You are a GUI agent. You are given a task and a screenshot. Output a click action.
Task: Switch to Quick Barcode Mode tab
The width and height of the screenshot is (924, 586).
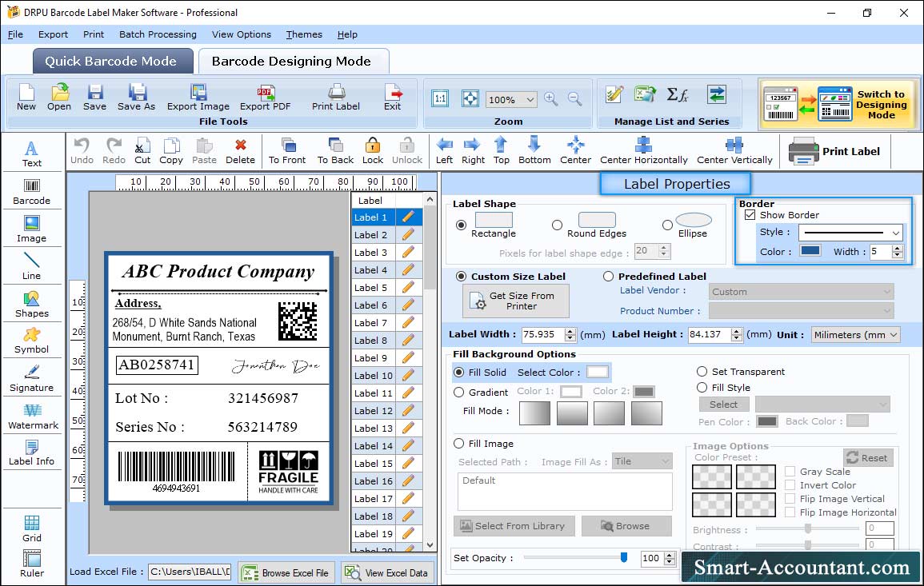tap(113, 62)
